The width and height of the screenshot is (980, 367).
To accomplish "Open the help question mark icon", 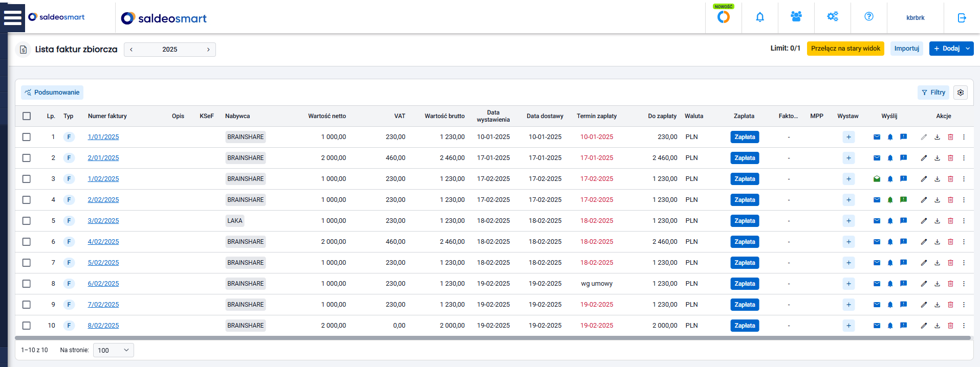I will click(869, 17).
